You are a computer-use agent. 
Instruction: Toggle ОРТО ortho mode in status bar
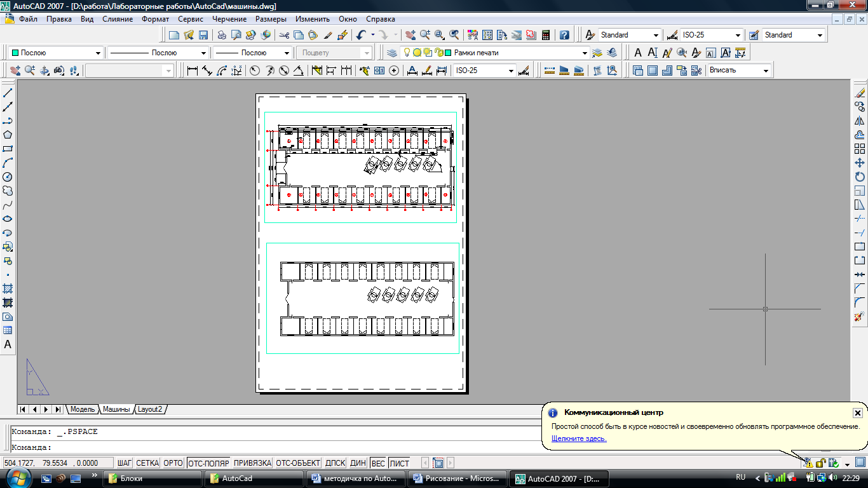[173, 463]
